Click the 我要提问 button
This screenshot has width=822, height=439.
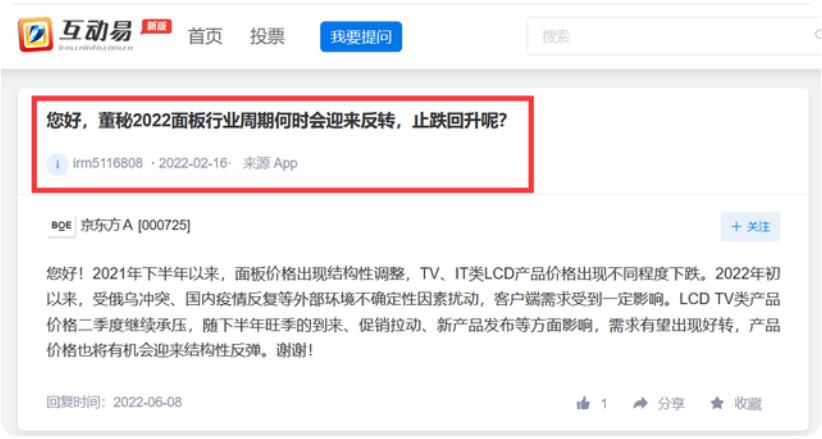pos(361,37)
